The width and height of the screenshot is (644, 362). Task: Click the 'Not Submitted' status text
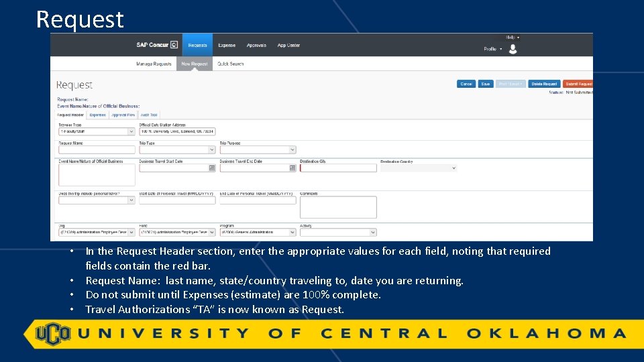coord(579,93)
